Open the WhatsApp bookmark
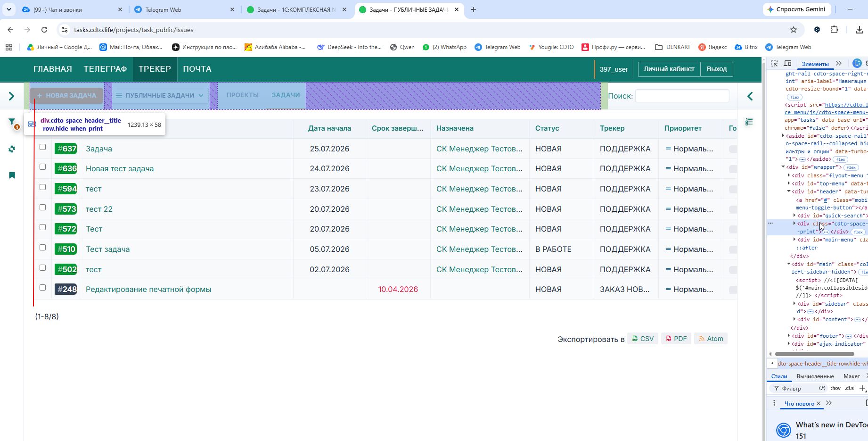Screen dimensions: 868x441 (444, 47)
